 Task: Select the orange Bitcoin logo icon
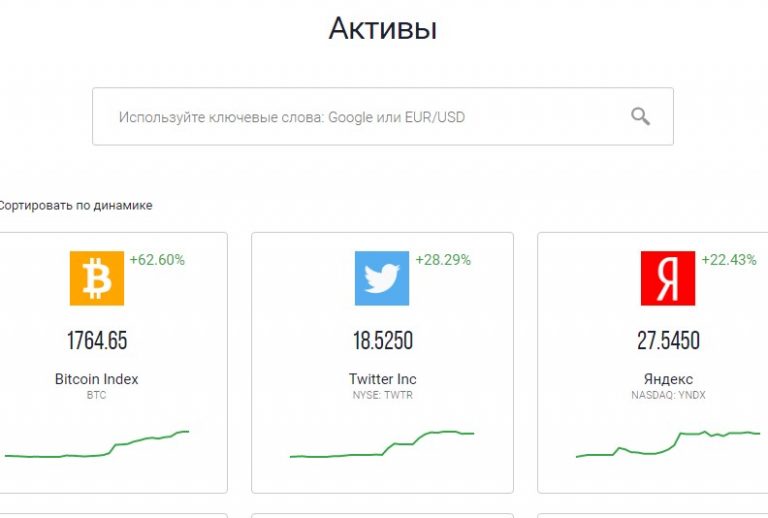coord(96,278)
